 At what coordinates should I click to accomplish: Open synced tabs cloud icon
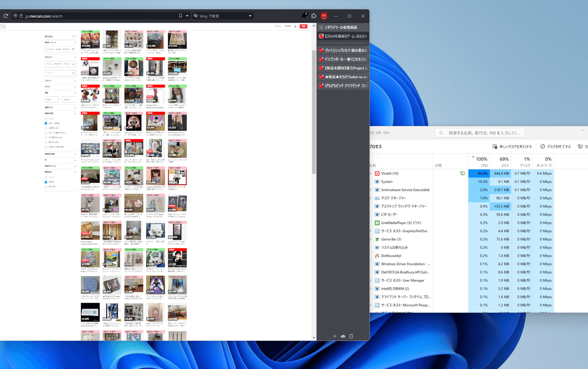click(x=343, y=336)
